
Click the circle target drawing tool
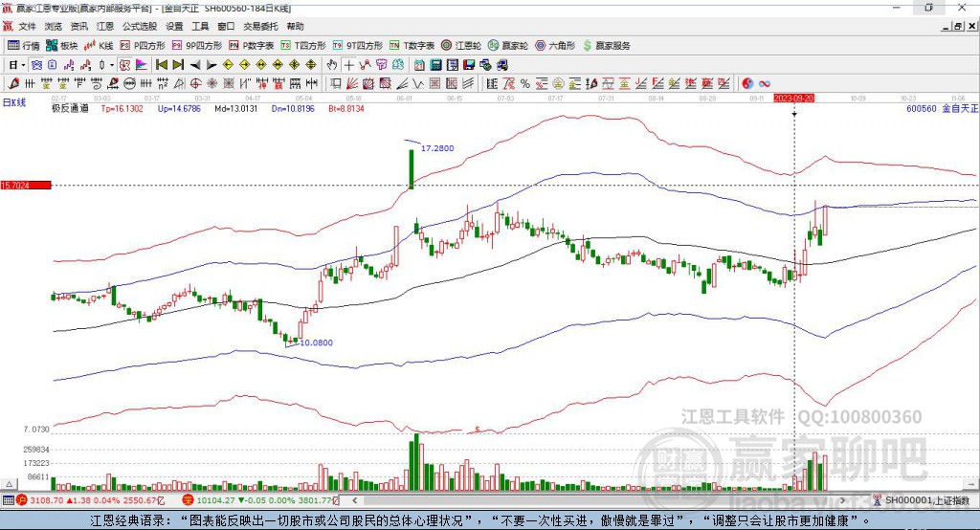(x=195, y=83)
